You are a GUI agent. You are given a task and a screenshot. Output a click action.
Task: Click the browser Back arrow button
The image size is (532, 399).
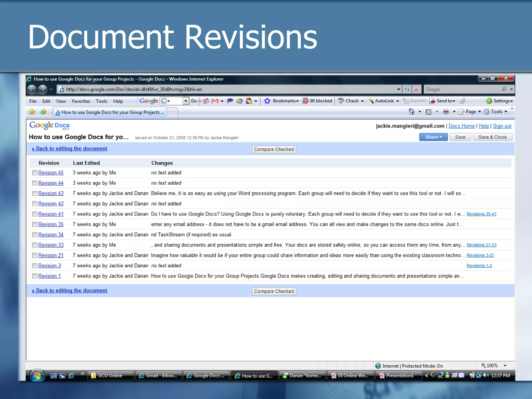pyautogui.click(x=32, y=89)
